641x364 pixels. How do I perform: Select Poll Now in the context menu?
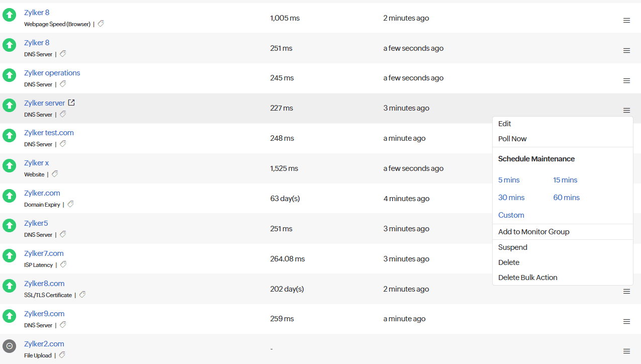coord(512,139)
